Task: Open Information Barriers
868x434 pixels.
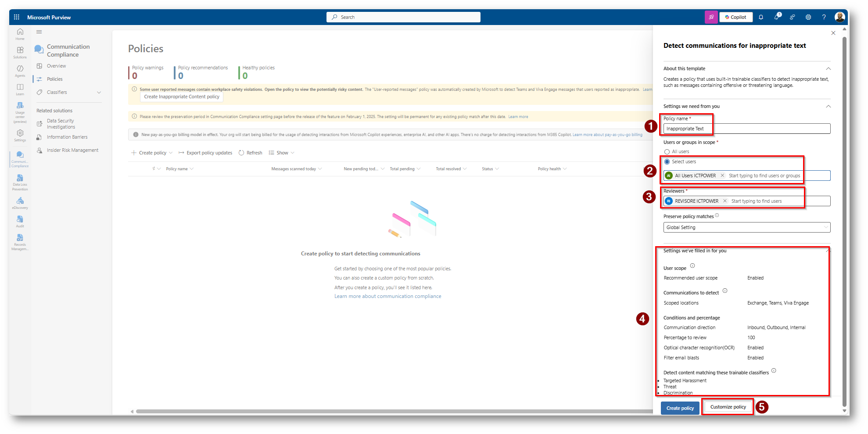Action: coord(67,137)
